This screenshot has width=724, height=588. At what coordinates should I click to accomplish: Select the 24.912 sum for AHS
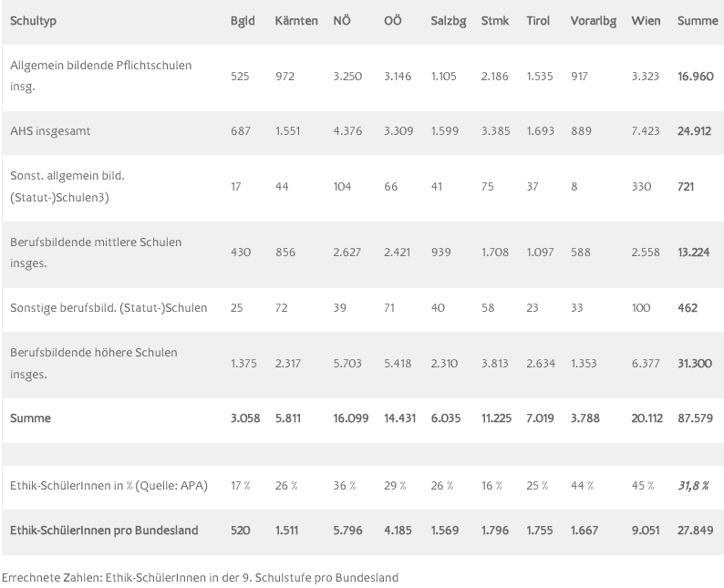(x=694, y=131)
